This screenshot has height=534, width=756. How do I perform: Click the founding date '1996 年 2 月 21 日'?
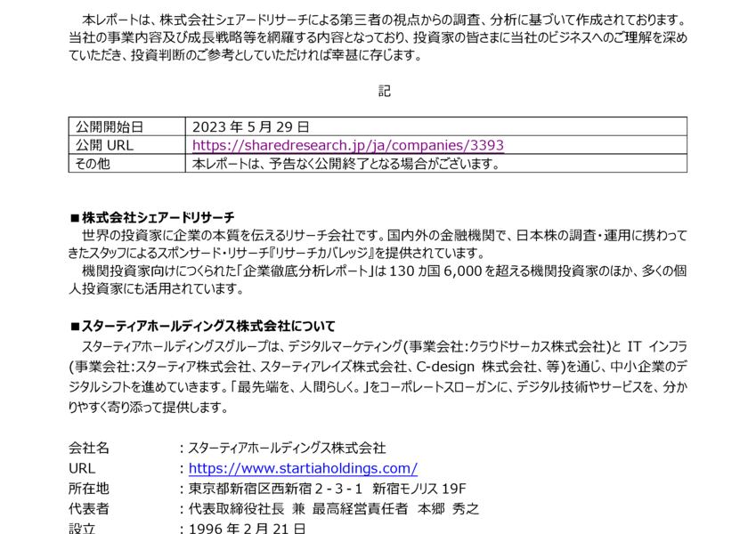point(248,529)
